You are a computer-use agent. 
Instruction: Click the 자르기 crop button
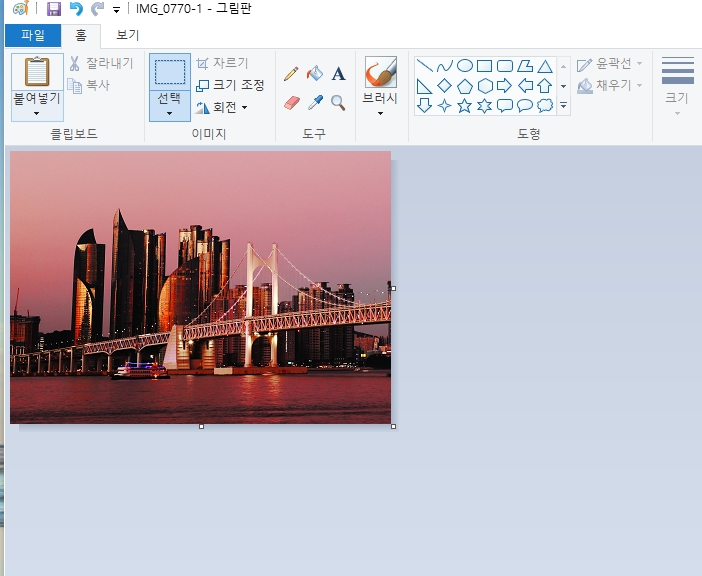click(222, 63)
